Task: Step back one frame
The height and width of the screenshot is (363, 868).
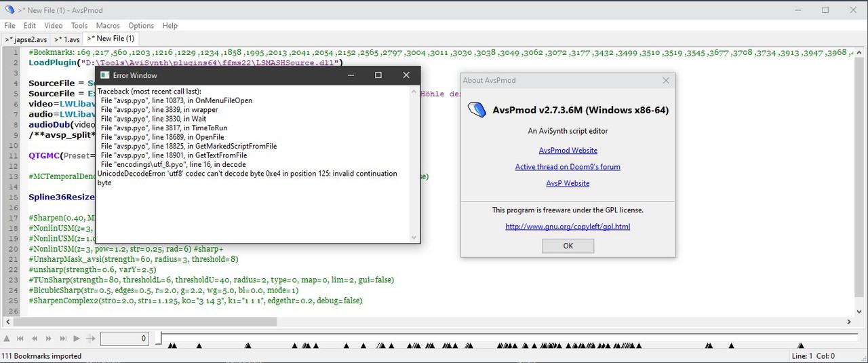Action: click(35, 338)
